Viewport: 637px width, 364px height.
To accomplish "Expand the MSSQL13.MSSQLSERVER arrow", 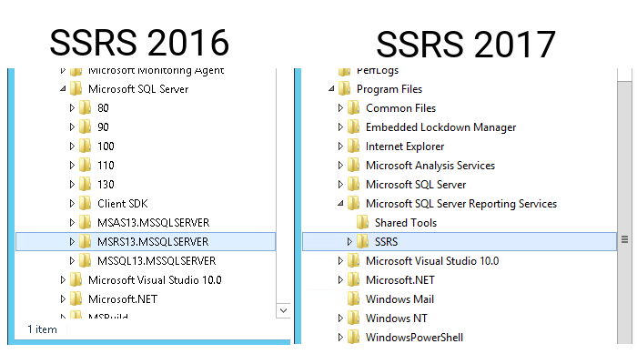I will click(x=72, y=261).
